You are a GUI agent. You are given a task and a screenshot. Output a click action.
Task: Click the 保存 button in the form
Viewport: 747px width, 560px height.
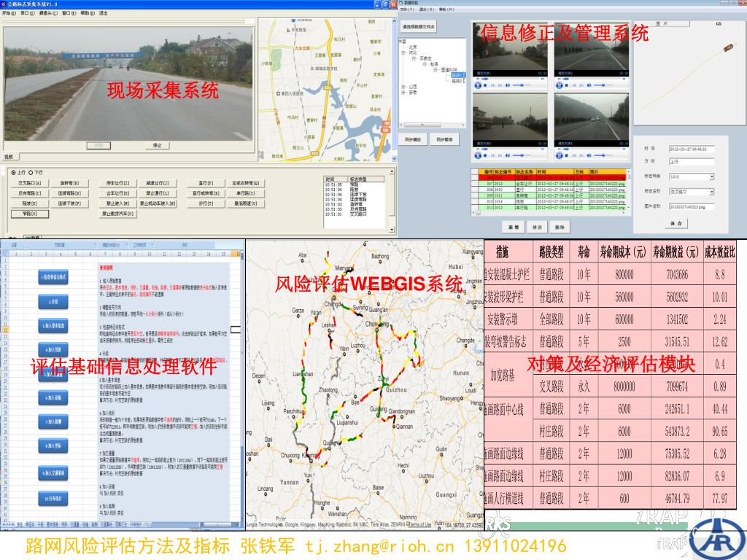[x=676, y=223]
